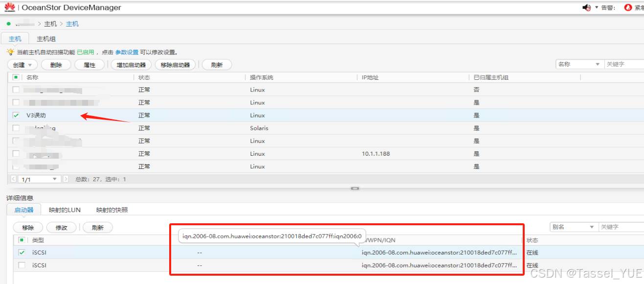Click IQN value in unchecked iSCSI row
The width and height of the screenshot is (644, 284).
(439, 265)
